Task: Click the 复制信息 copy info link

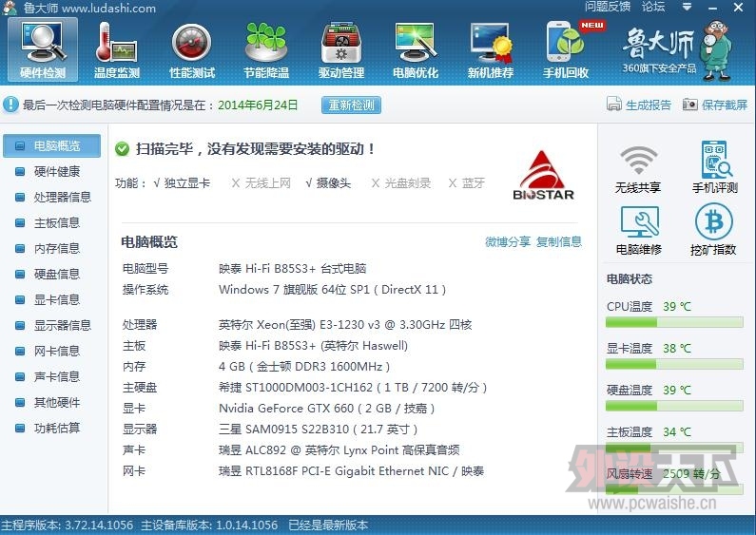Action: 559,241
